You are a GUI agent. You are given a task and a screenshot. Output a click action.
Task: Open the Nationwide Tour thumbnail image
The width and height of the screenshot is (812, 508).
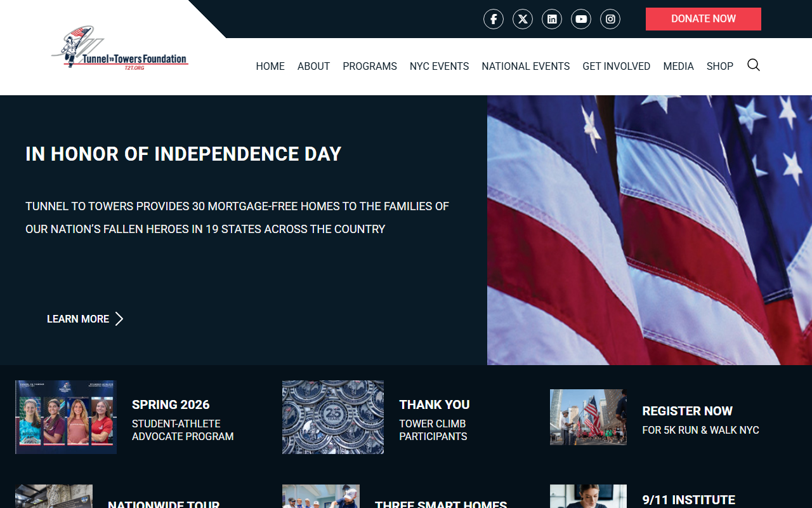click(x=54, y=496)
